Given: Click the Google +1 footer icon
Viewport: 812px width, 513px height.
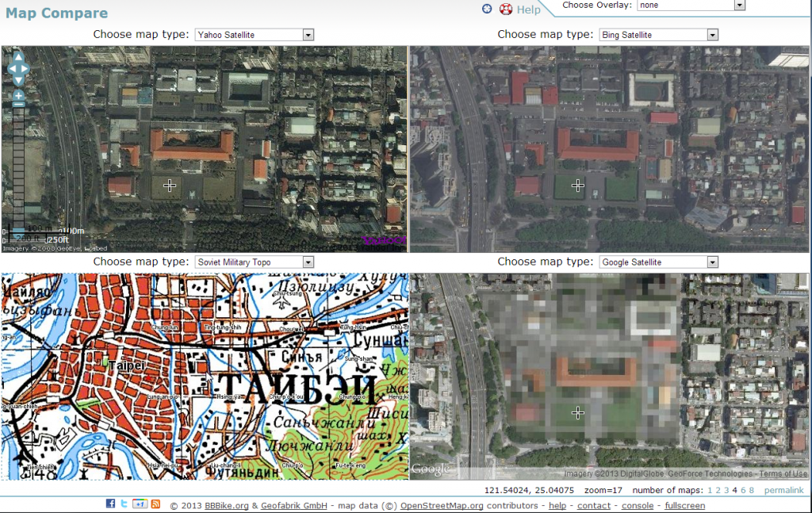Looking at the screenshot, I should click(140, 503).
